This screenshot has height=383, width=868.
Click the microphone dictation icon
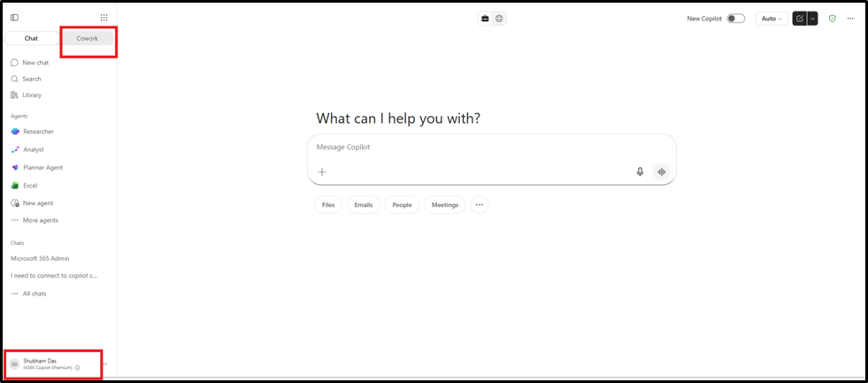(640, 172)
